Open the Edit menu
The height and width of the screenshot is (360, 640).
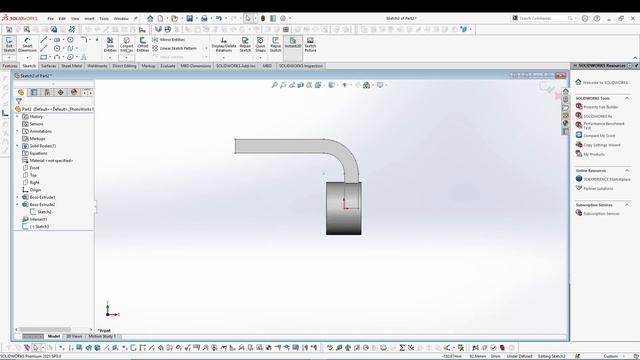tap(62, 18)
